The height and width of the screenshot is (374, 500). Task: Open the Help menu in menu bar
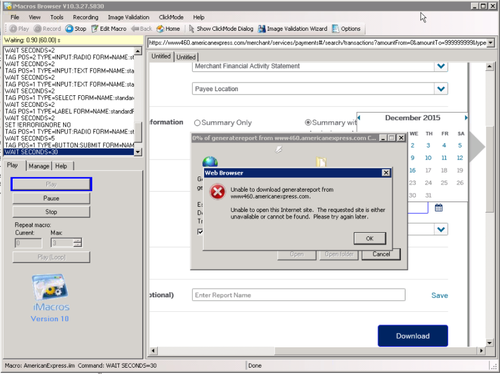199,17
